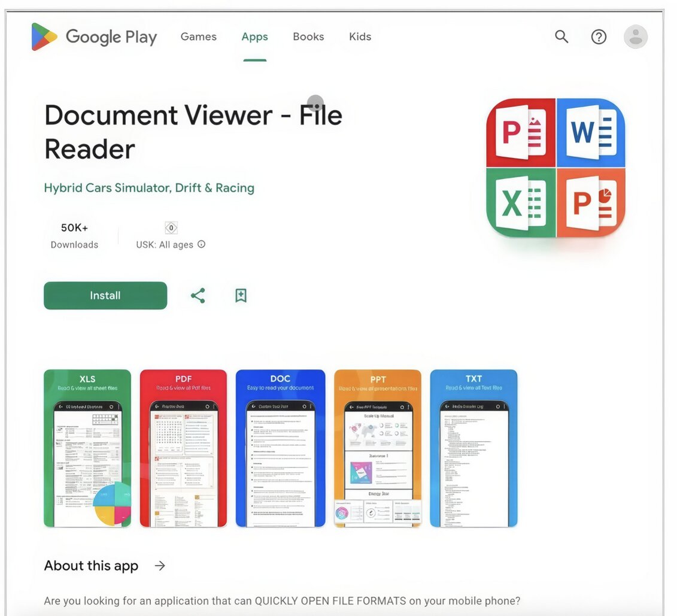Open the TXT screenshot preview
This screenshot has width=677, height=616.
pyautogui.click(x=473, y=448)
